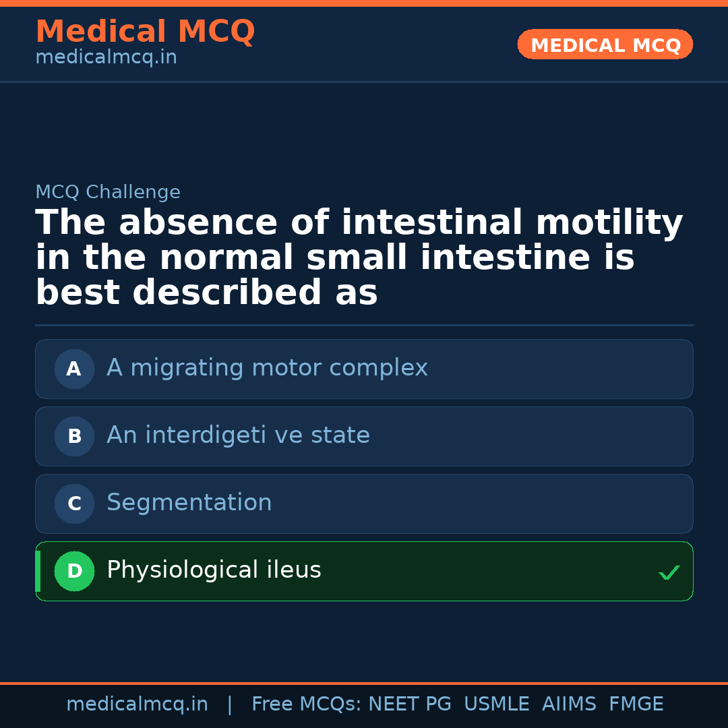The height and width of the screenshot is (728, 728).
Task: Select the letter B option circle
Action: (74, 436)
